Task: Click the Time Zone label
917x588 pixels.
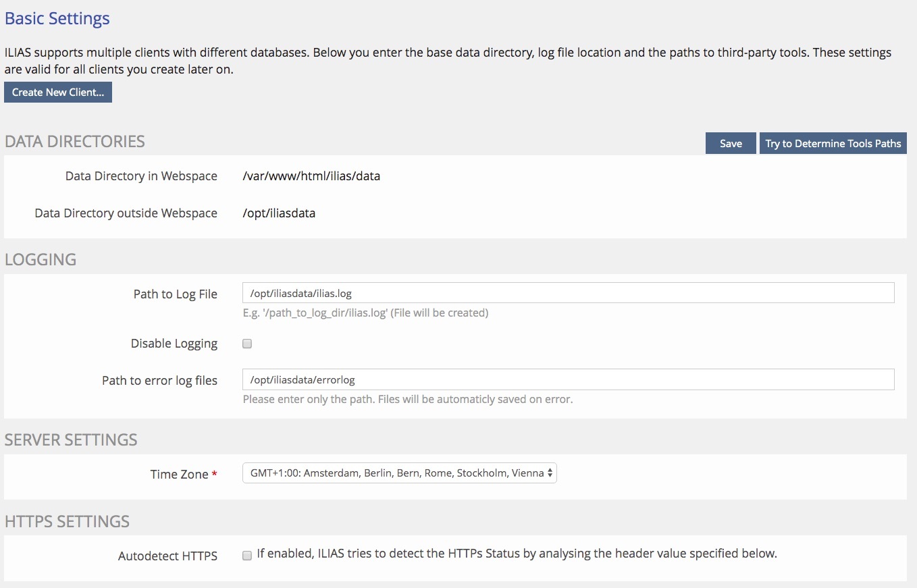Action: click(184, 475)
